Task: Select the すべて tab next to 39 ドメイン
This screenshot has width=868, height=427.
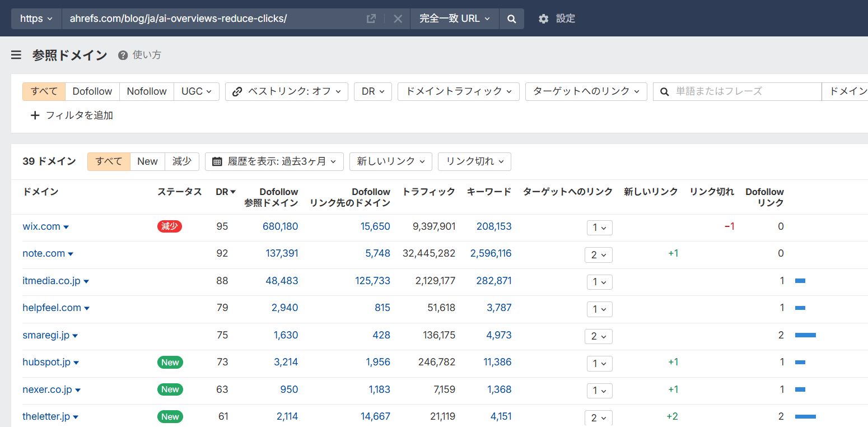Action: coord(109,161)
